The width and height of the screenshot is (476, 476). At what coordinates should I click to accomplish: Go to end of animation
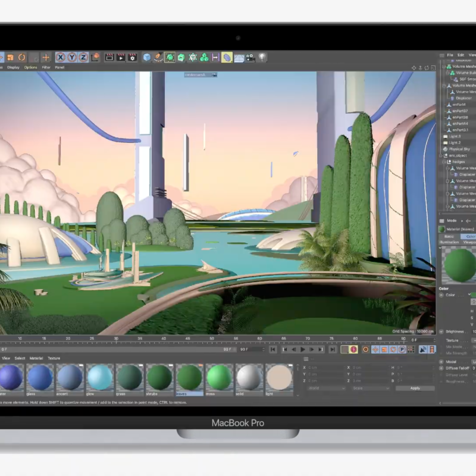[333, 350]
